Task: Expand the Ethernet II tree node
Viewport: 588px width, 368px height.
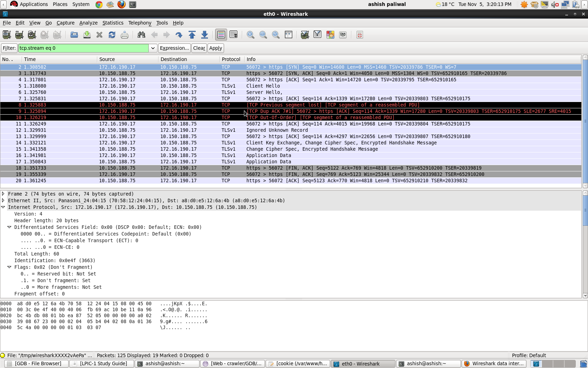Action: [3, 200]
